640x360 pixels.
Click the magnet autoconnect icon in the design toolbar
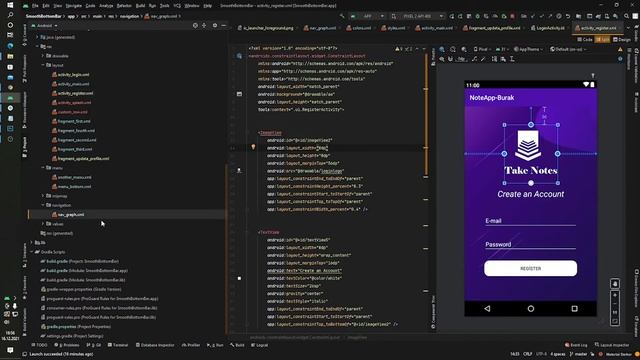click(451, 59)
